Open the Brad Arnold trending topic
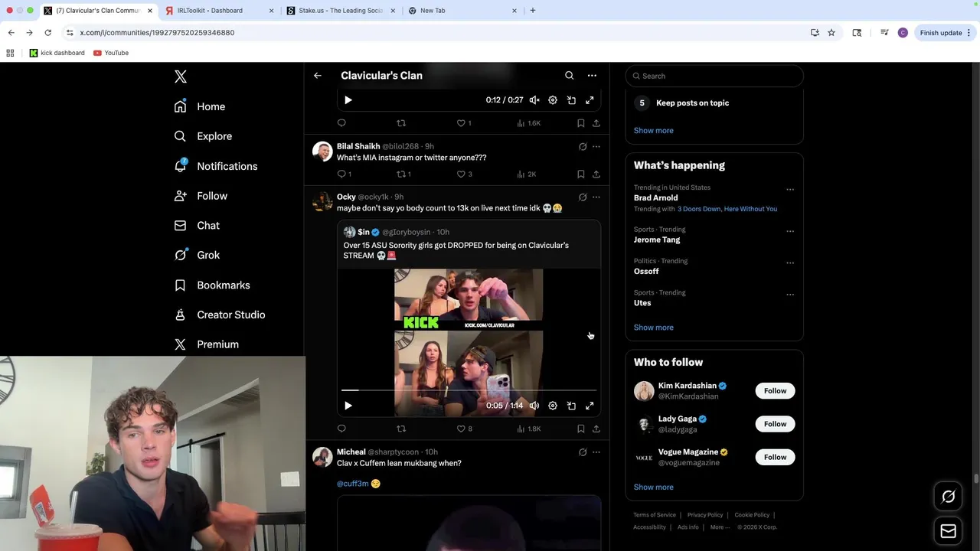This screenshot has height=551, width=980. (655, 198)
